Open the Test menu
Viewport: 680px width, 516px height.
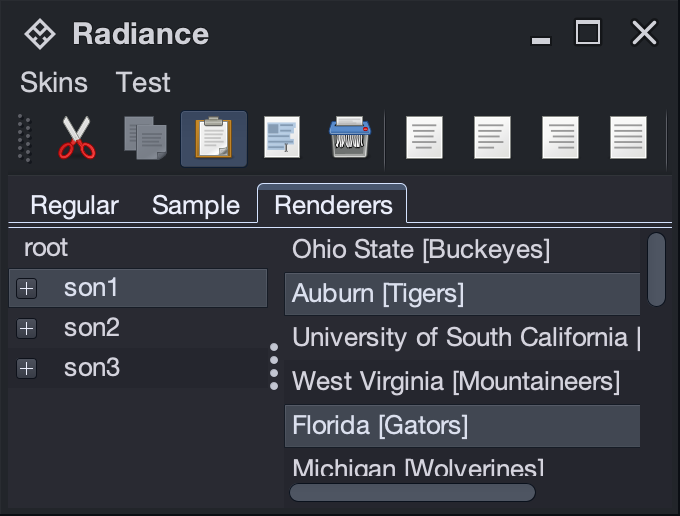[143, 82]
